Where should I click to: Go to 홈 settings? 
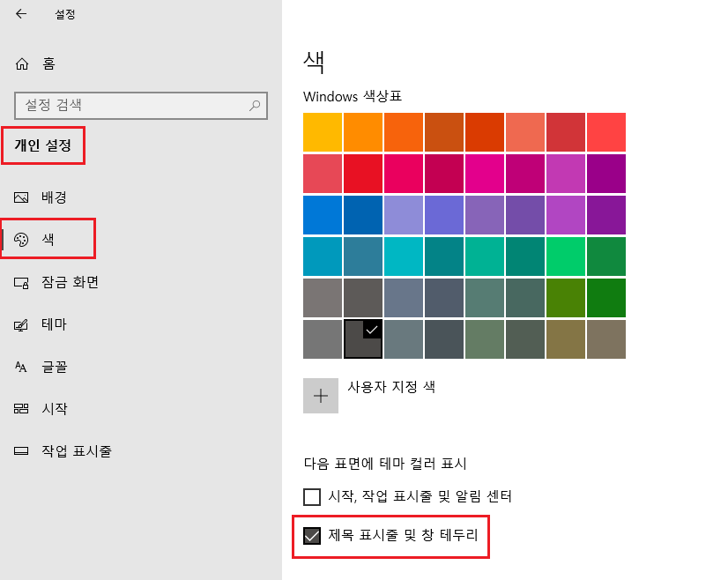pos(48,63)
